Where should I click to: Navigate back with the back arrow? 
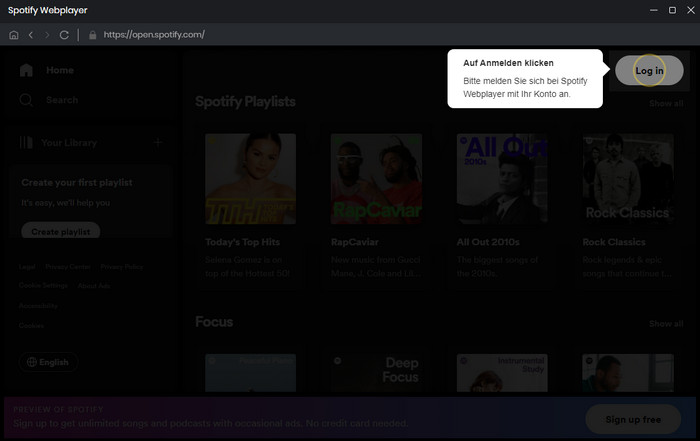pos(31,35)
